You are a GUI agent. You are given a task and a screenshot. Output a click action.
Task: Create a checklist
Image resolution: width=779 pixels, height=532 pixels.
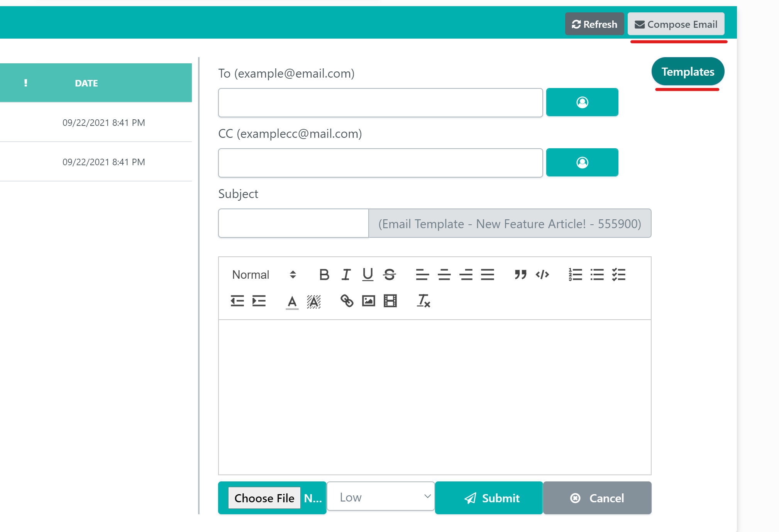pyautogui.click(x=619, y=274)
